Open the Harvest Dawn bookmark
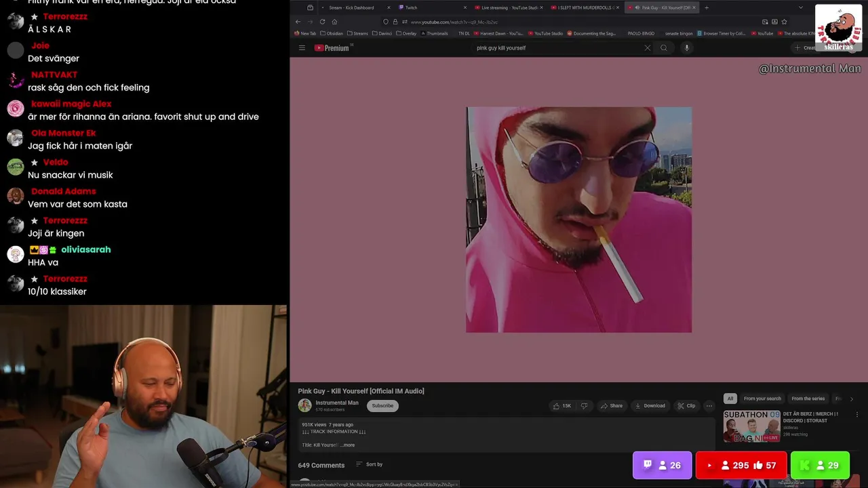 (x=498, y=33)
